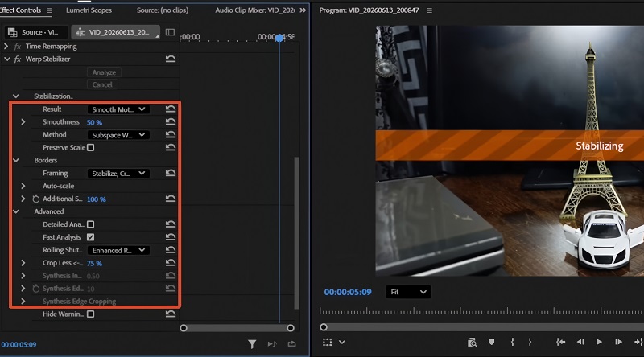Open the Method dropdown

(x=118, y=135)
